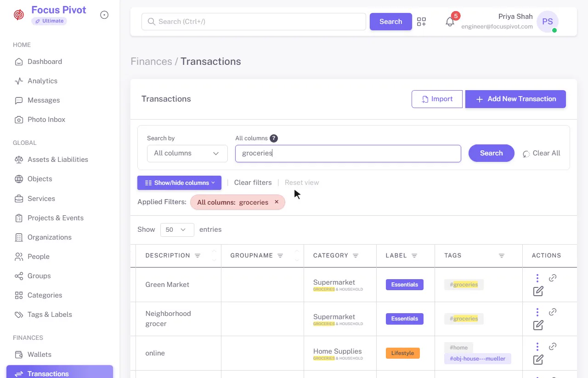
Task: Open the Description column filter icon
Action: [198, 256]
